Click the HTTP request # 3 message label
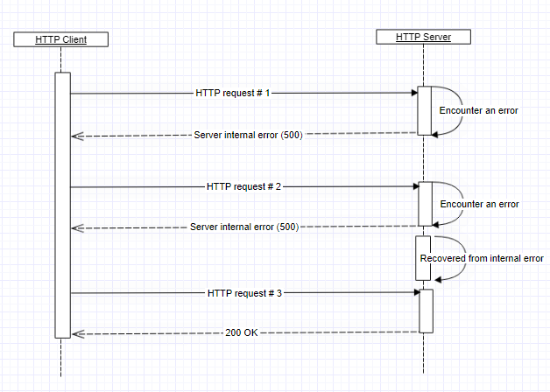The image size is (550, 392). [244, 293]
